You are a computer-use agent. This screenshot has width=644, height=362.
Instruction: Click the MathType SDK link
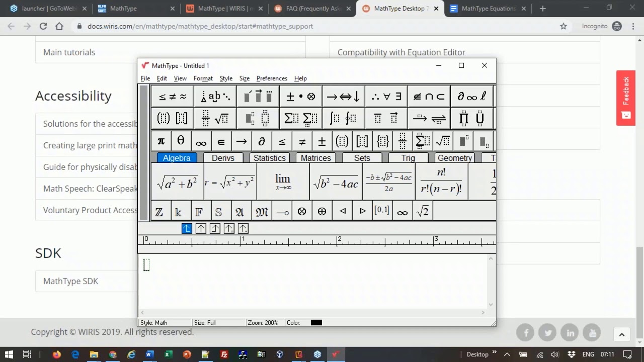[x=70, y=281]
